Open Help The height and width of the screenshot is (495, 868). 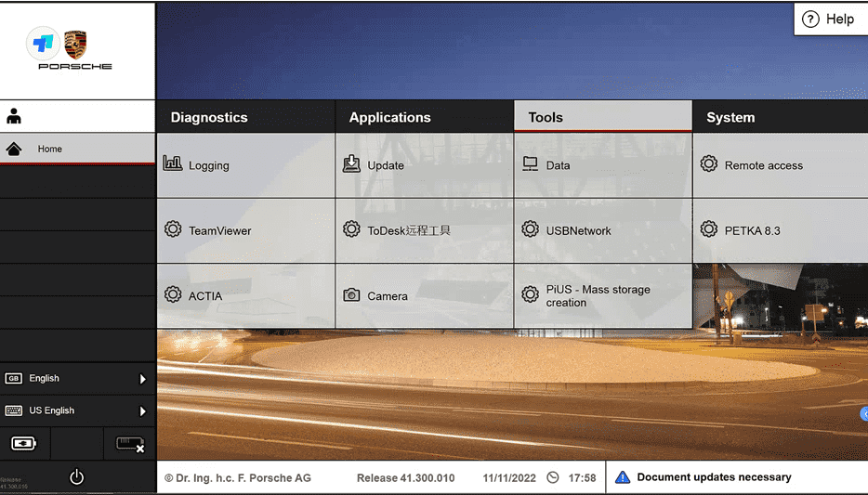831,20
